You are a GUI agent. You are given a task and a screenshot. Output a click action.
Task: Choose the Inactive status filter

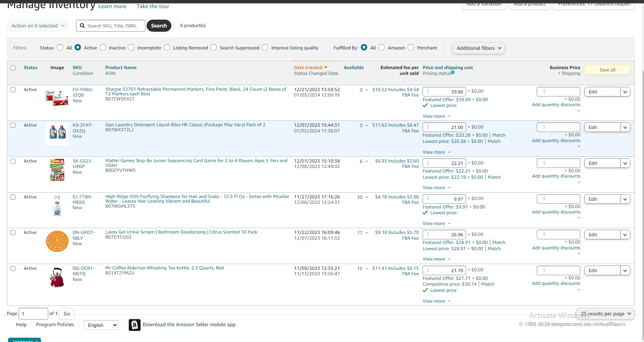(x=103, y=47)
